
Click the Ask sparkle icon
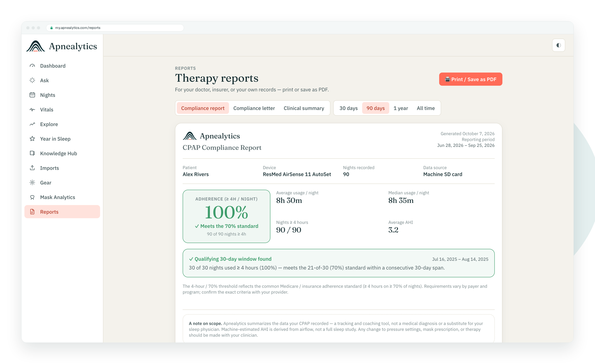coord(32,80)
